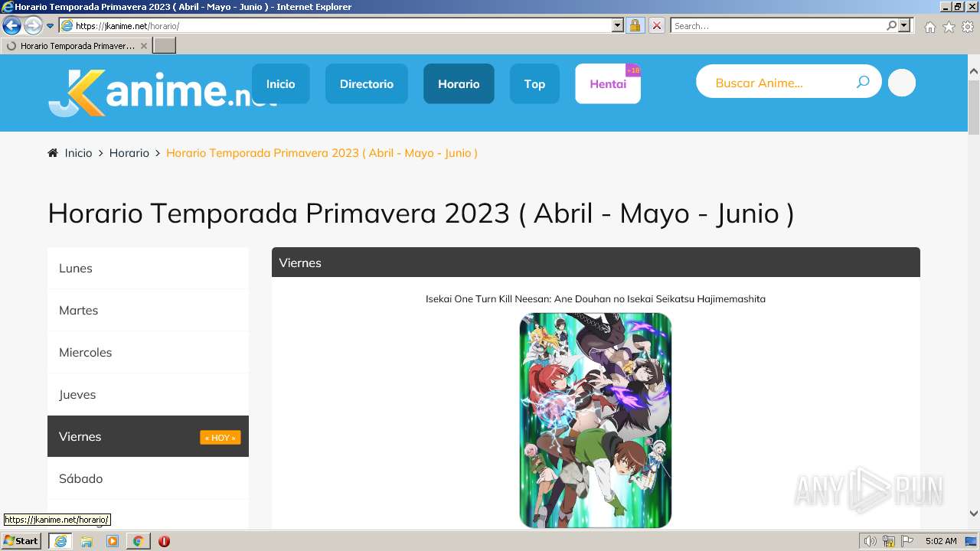The width and height of the screenshot is (980, 551).
Task: Click the security lock icon
Action: pyautogui.click(x=635, y=26)
